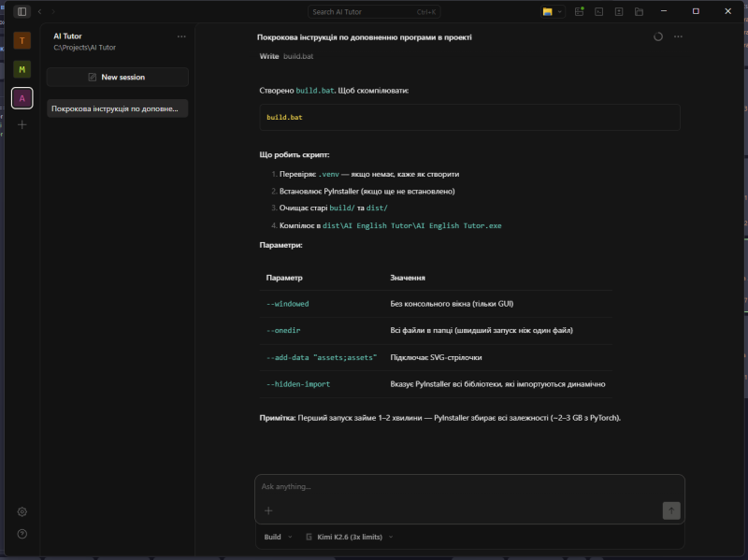Screen dimensions: 748x560
Task: Click the 'Підключає SVG-стрілочки' description cell
Action: (436, 358)
